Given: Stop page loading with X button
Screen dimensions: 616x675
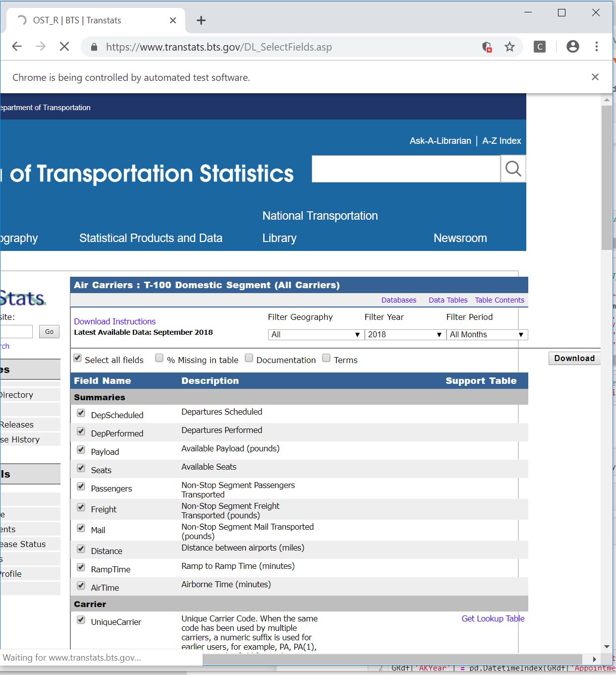Looking at the screenshot, I should tap(64, 47).
